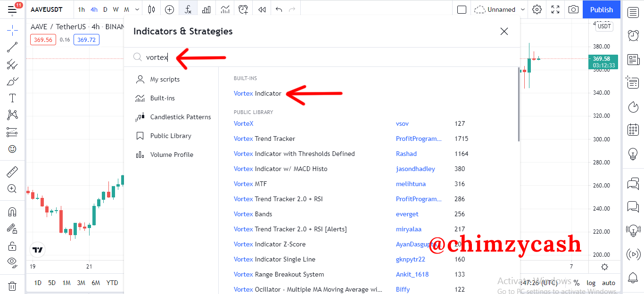Screen dimensions: 644x294
Task: Toggle hide all drawings eye icon
Action: [12, 262]
